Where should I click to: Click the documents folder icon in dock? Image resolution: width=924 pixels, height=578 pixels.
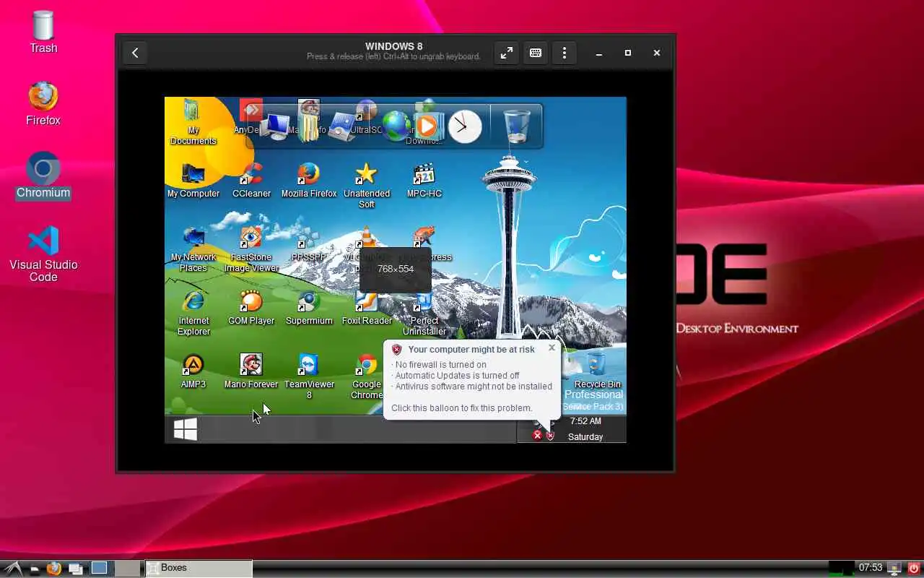[x=308, y=126]
